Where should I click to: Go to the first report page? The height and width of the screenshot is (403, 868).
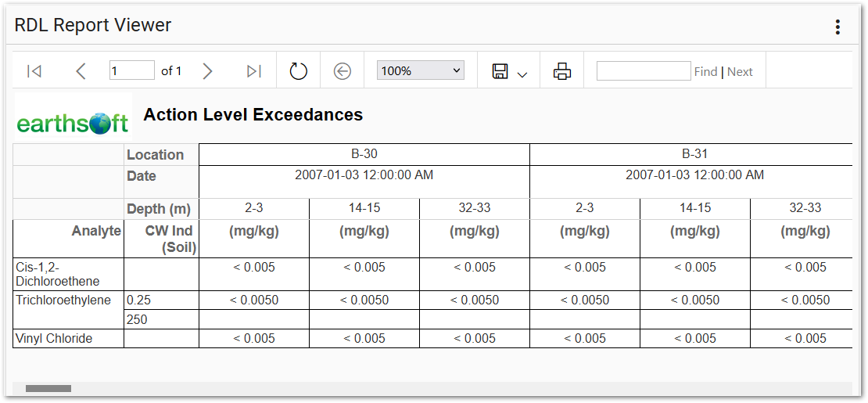click(x=34, y=71)
